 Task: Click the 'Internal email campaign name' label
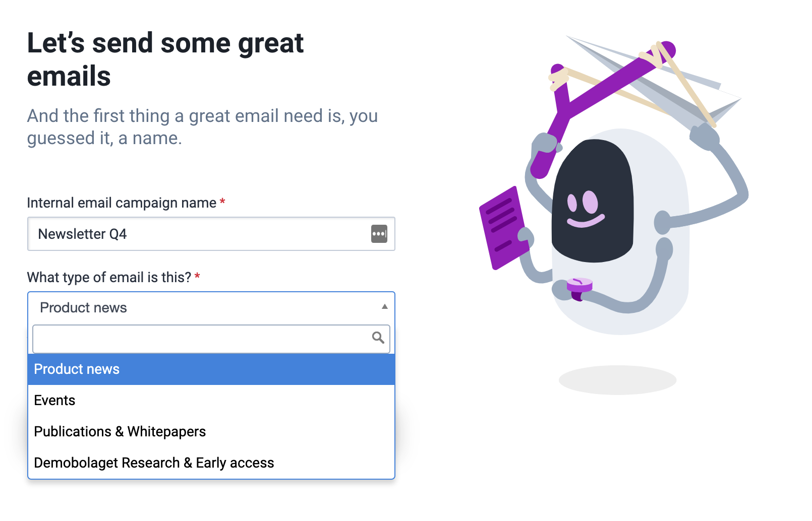[122, 203]
